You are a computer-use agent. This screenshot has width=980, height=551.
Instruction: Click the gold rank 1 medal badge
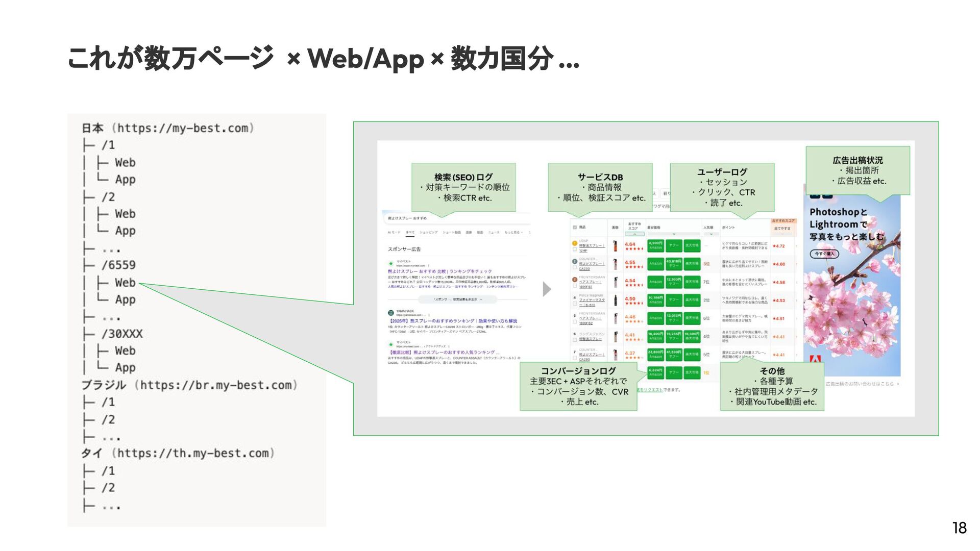(x=575, y=243)
